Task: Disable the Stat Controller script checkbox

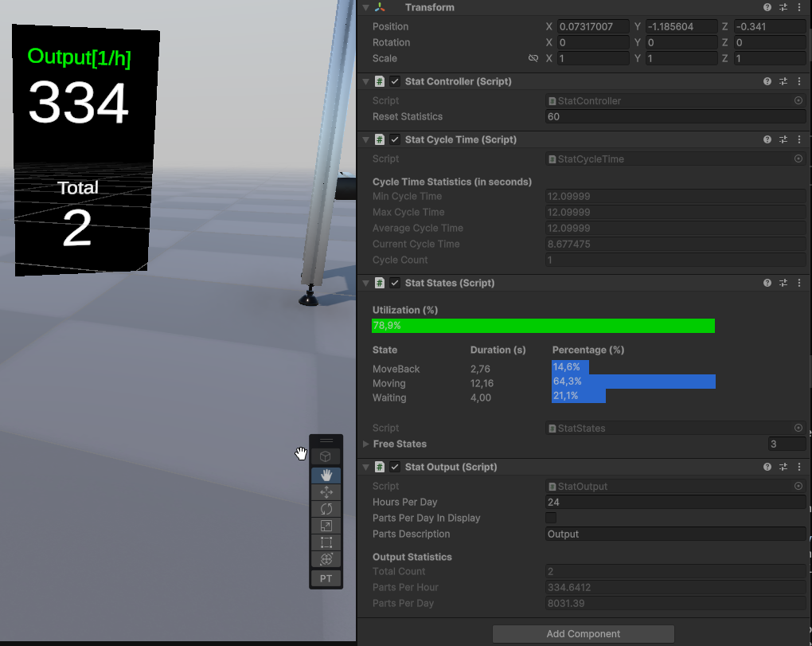Action: [395, 81]
